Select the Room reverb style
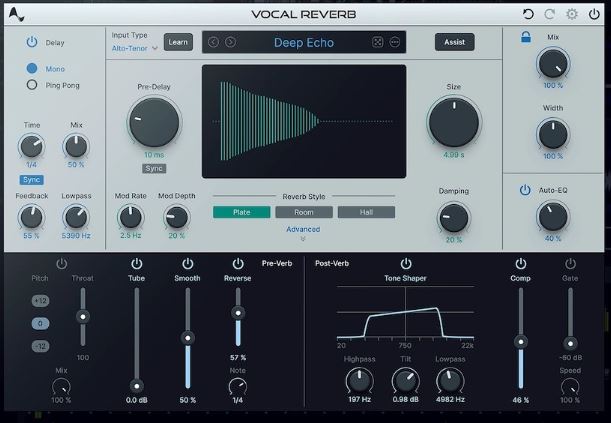The height and width of the screenshot is (423, 611). [x=304, y=212]
